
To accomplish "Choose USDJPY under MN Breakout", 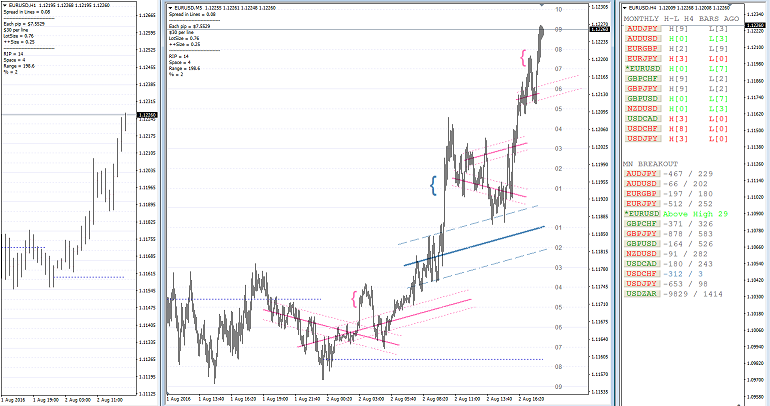I will (641, 284).
